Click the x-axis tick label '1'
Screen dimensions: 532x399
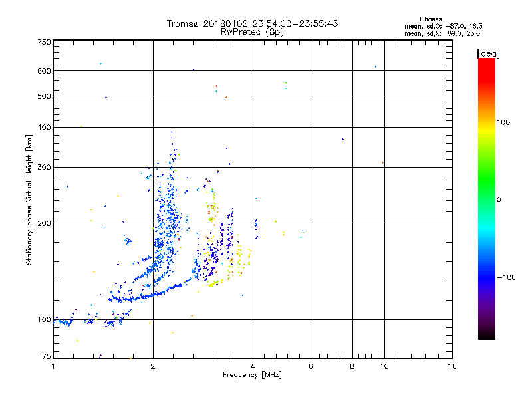pyautogui.click(x=53, y=366)
